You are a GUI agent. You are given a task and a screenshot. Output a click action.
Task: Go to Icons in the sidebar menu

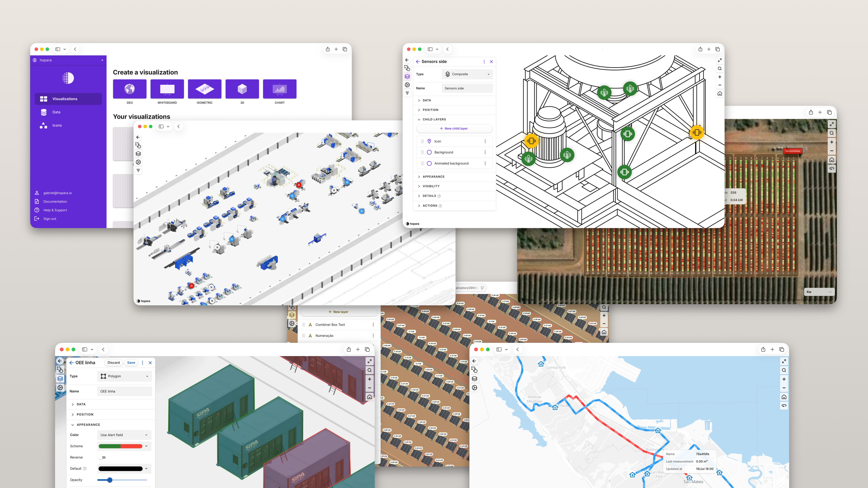point(57,125)
